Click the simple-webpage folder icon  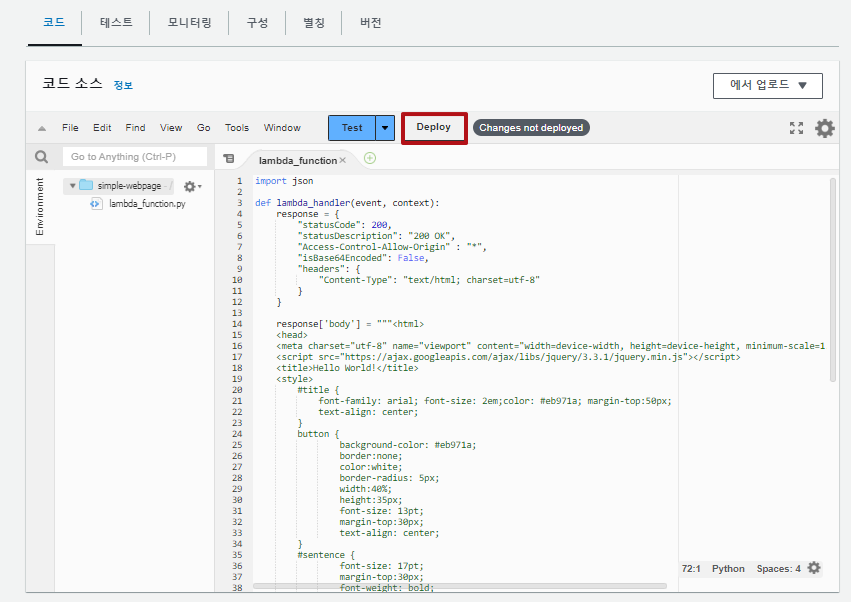point(86,185)
